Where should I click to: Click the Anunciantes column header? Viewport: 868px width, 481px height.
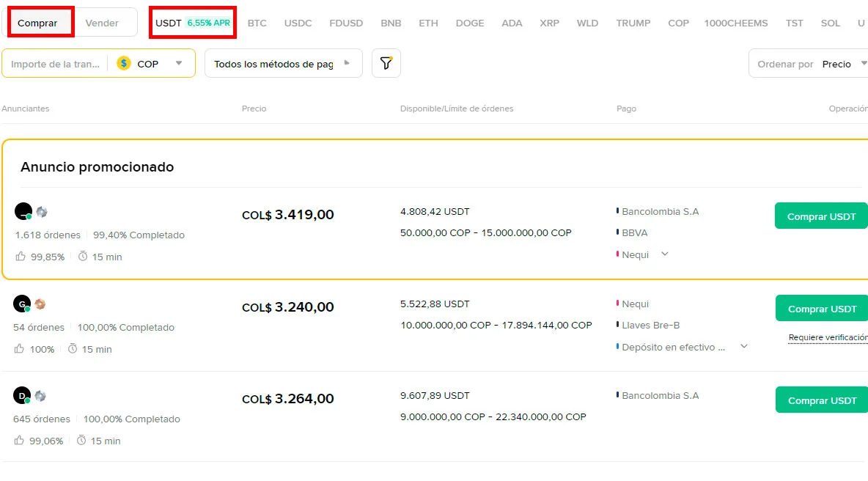pos(26,109)
